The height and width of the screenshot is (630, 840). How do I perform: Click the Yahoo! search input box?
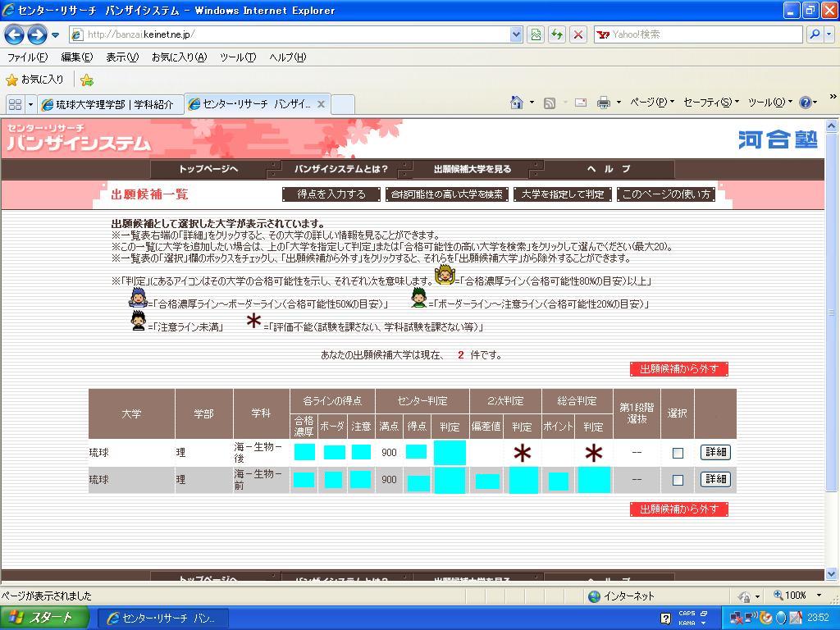(x=698, y=34)
